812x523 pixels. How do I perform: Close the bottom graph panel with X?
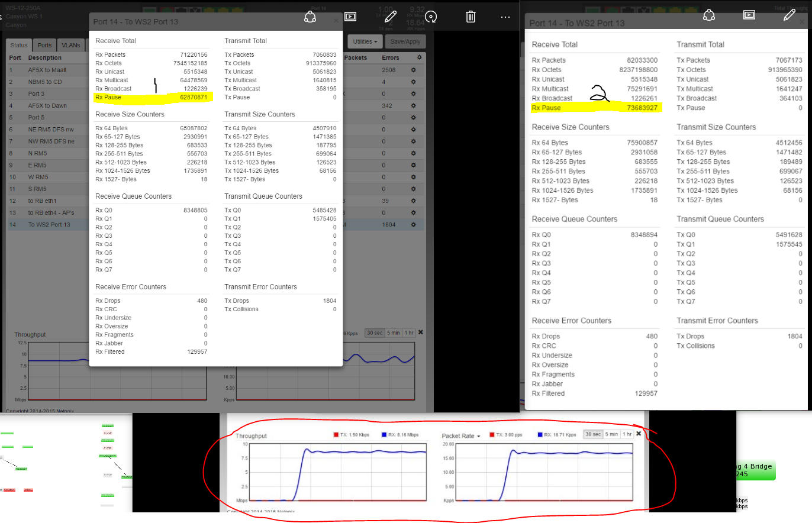pyautogui.click(x=639, y=434)
